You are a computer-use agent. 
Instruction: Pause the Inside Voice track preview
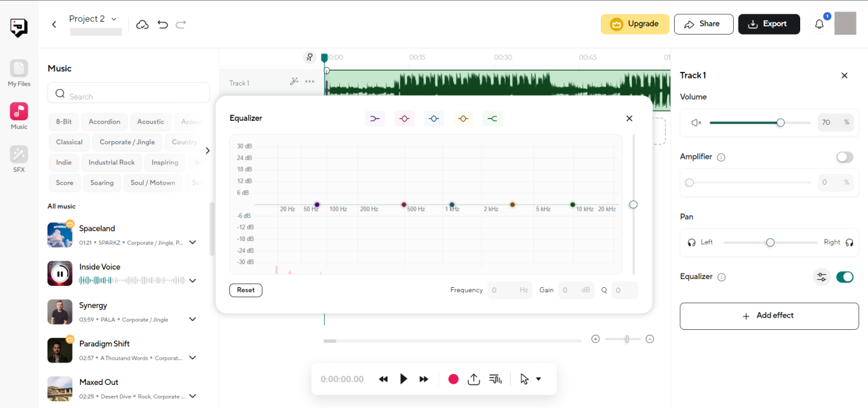click(x=60, y=273)
